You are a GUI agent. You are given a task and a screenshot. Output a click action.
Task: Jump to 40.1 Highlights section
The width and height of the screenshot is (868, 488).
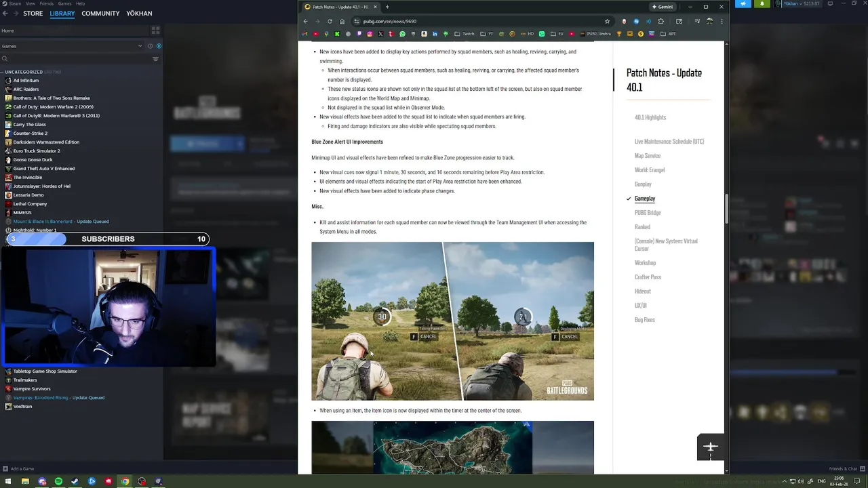pyautogui.click(x=650, y=117)
